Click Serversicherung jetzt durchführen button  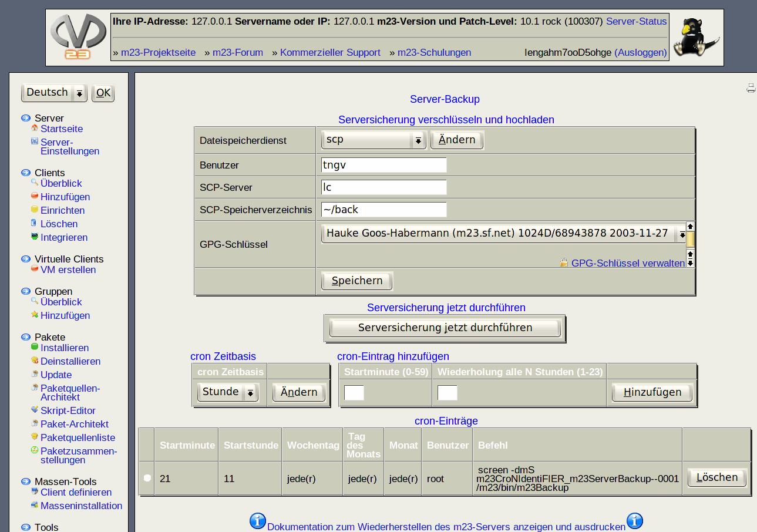tap(445, 328)
